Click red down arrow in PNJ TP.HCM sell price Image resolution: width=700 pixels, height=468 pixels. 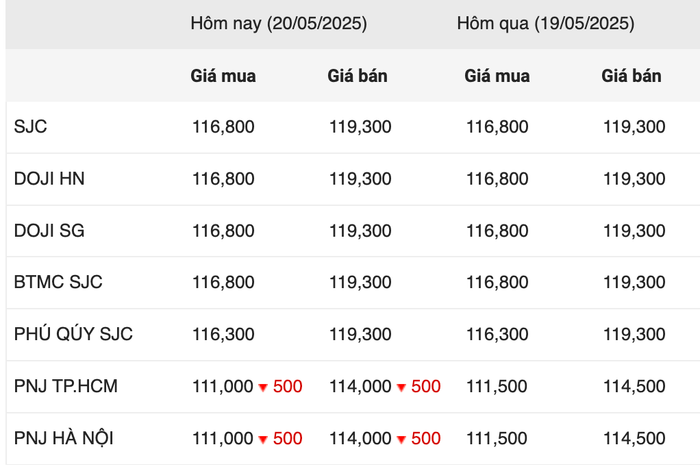[x=401, y=388]
